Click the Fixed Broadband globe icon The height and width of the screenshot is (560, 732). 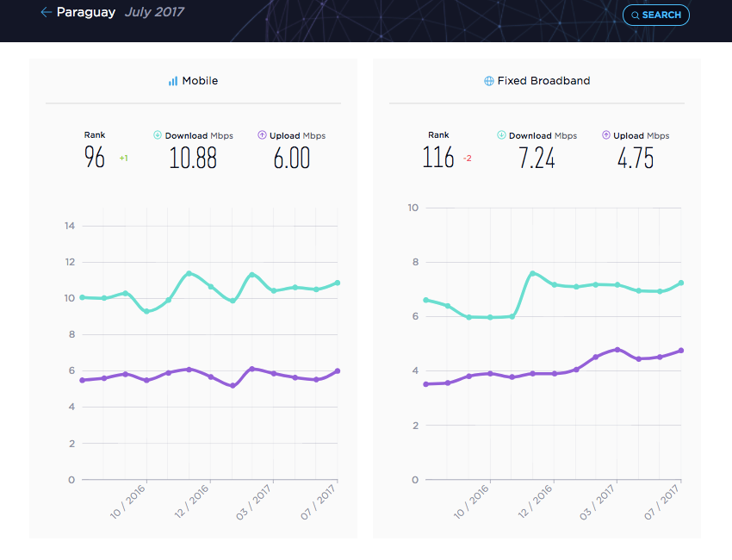tap(489, 81)
